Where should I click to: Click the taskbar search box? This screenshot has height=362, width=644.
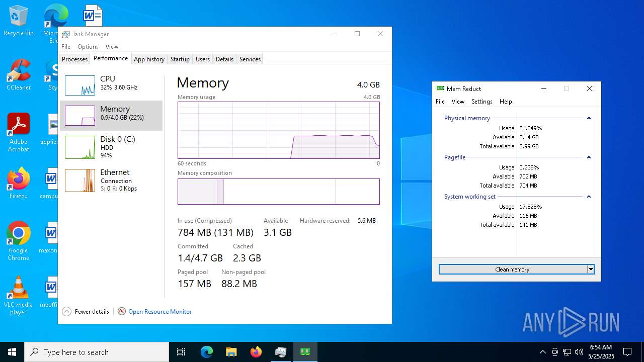tap(97, 352)
